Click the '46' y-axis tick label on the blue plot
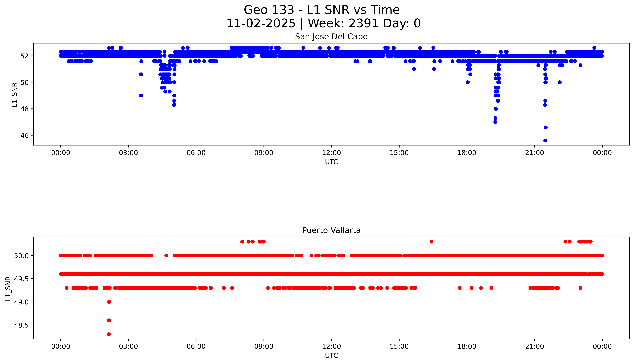The width and height of the screenshot is (634, 364). tap(25, 135)
